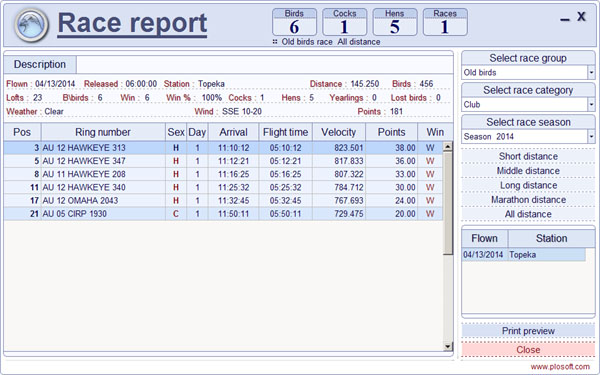Click the X to close the window

[x=581, y=16]
